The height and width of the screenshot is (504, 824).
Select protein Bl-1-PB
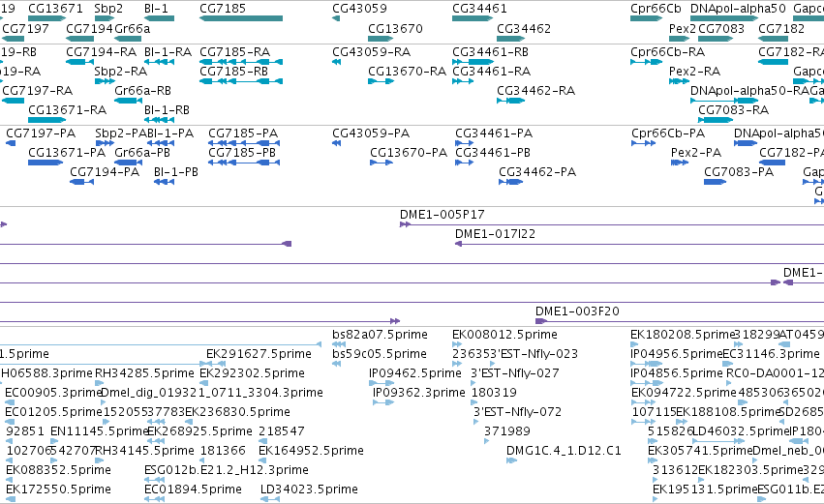coord(164,182)
